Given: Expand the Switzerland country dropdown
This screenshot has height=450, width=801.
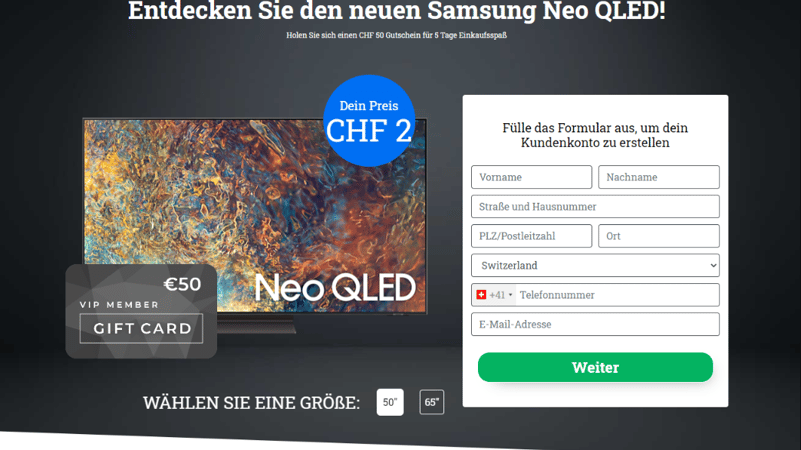Looking at the screenshot, I should coord(595,265).
